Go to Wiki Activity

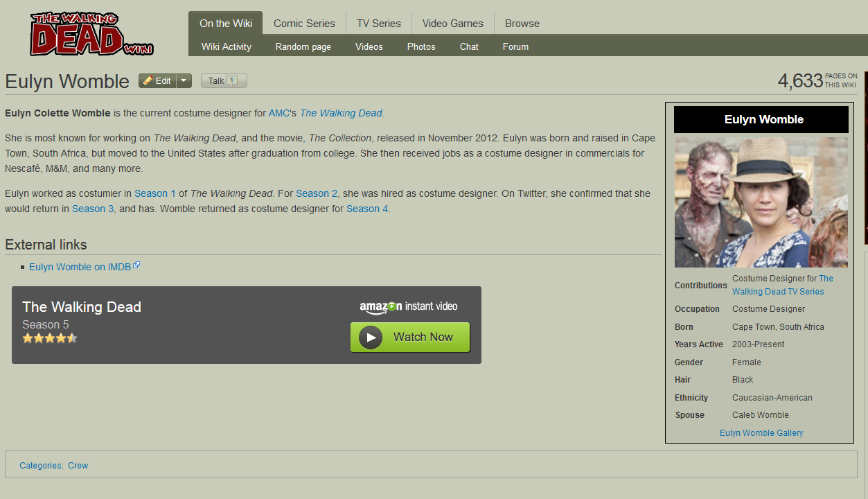coord(227,46)
